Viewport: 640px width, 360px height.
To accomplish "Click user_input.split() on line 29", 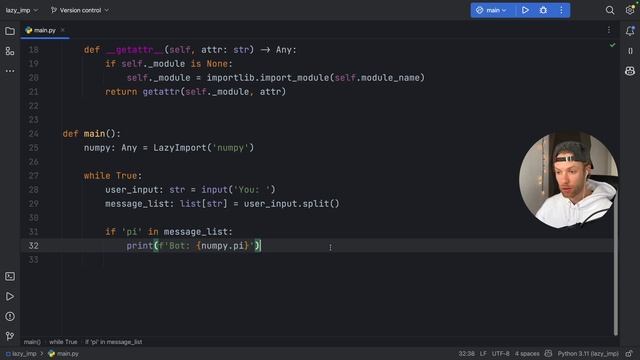I will [291, 204].
